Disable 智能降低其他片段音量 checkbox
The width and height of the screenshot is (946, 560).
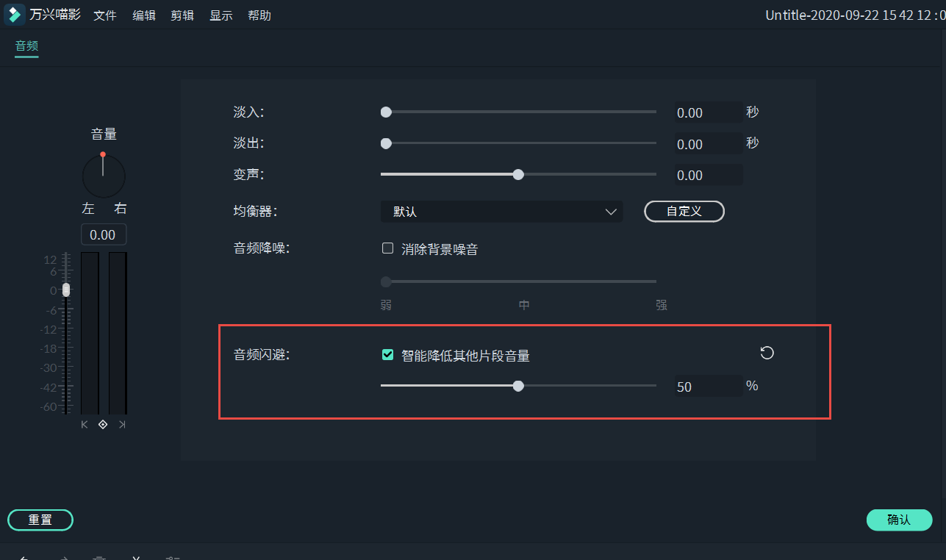(387, 354)
